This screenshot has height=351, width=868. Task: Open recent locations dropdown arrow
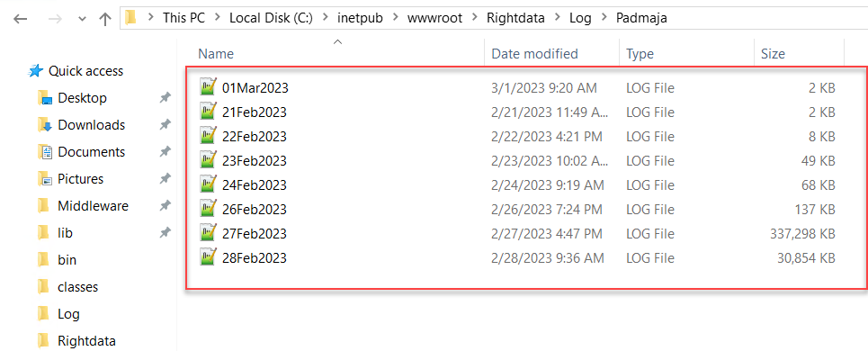coord(82,19)
